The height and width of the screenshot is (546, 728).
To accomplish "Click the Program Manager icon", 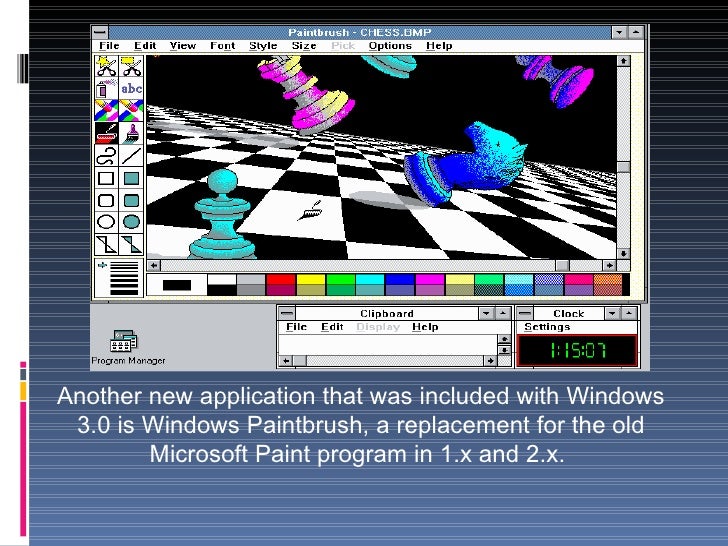I will click(124, 340).
